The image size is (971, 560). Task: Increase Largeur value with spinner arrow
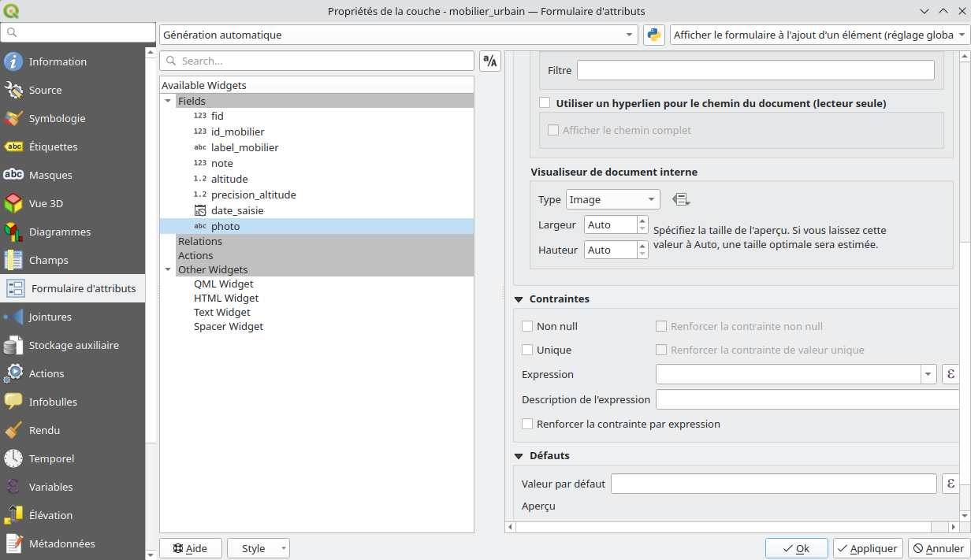(x=642, y=221)
